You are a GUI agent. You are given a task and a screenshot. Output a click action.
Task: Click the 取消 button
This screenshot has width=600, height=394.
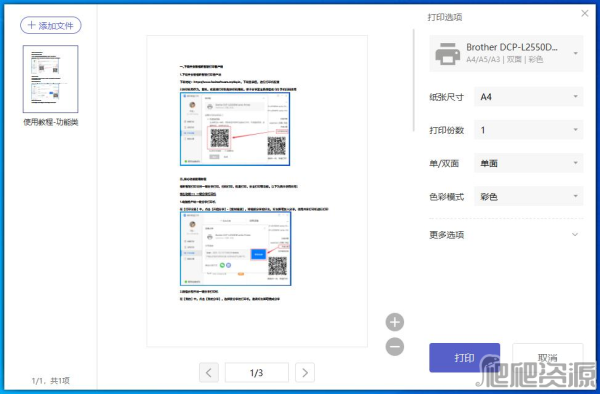pos(548,358)
